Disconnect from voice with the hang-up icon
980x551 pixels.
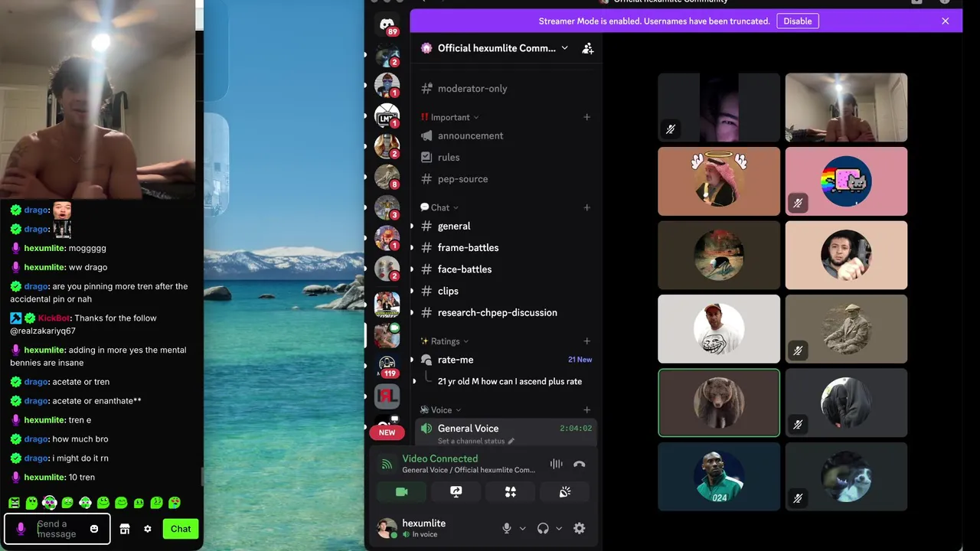pyautogui.click(x=580, y=464)
